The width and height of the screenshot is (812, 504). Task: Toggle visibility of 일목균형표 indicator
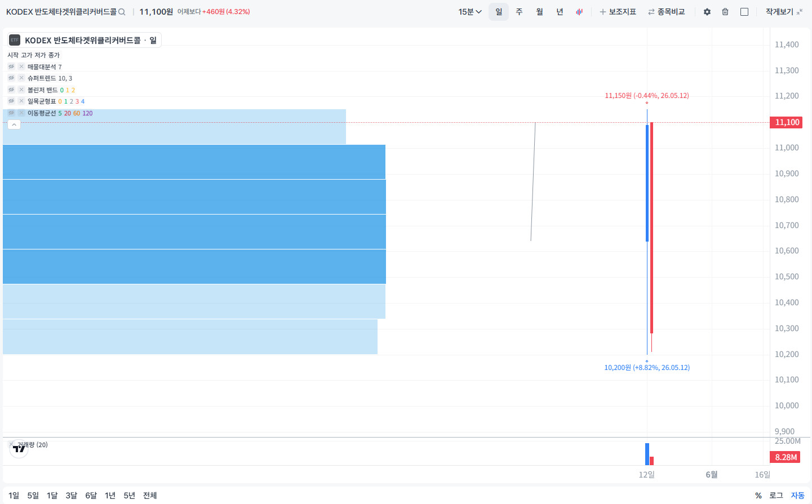coord(11,101)
